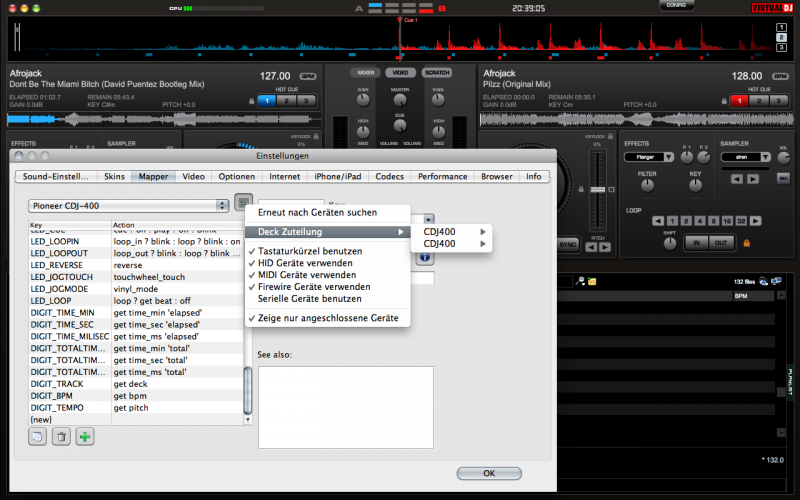Switch to the Codecs tab
This screenshot has width=800, height=500.
tap(389, 176)
